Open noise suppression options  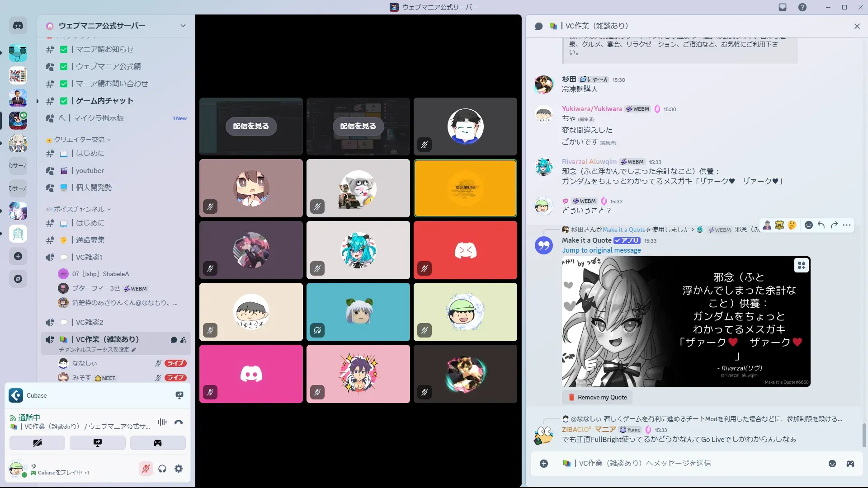[162, 422]
